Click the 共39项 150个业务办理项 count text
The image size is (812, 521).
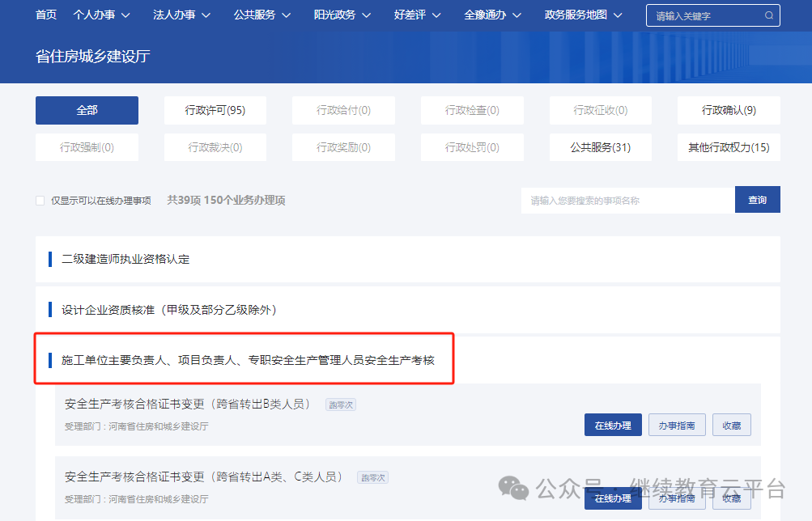click(226, 200)
